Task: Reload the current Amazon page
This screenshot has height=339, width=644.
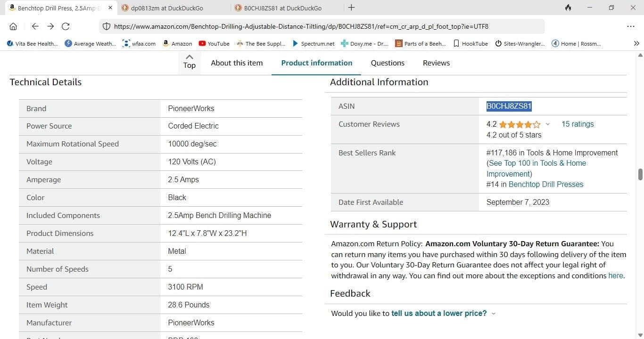Action: coord(66,26)
